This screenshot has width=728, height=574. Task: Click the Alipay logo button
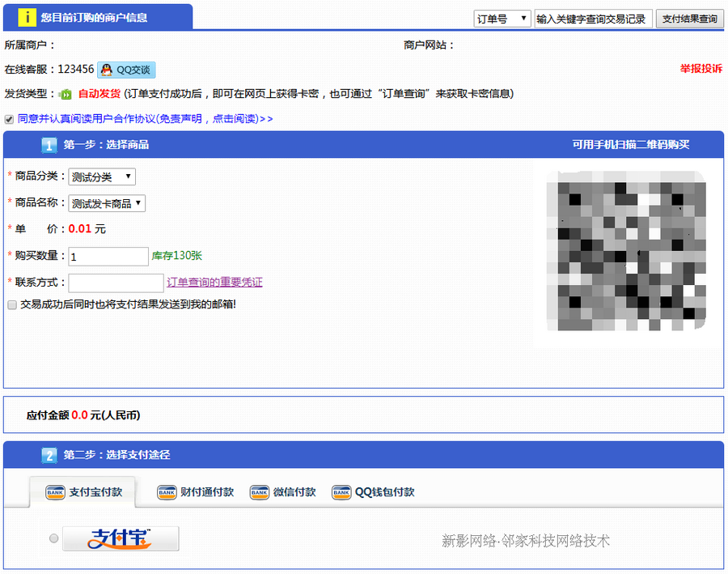coord(121,538)
